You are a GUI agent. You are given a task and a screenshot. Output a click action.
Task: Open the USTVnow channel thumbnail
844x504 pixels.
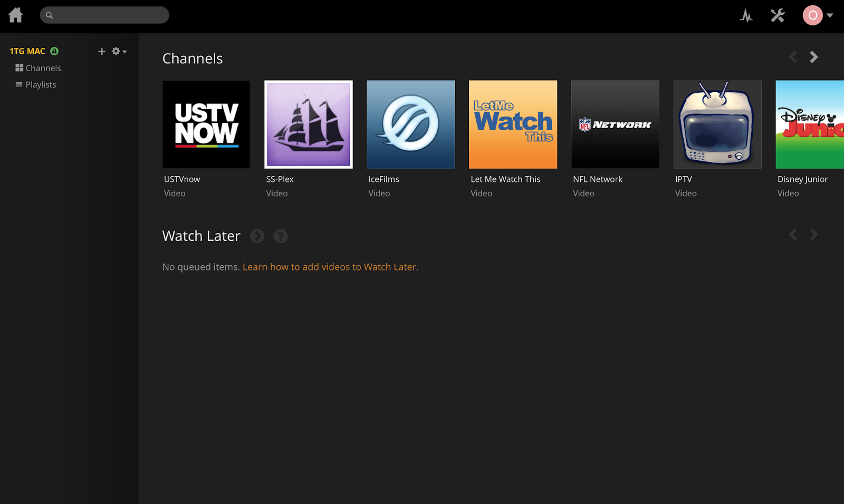point(206,124)
